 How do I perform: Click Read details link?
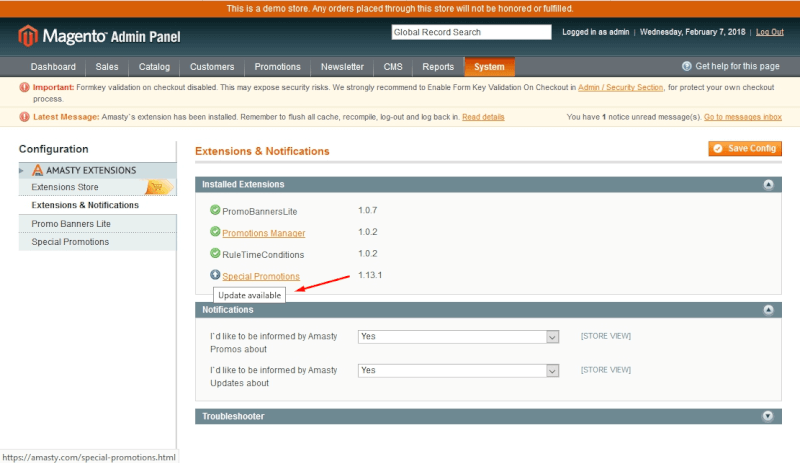483,117
